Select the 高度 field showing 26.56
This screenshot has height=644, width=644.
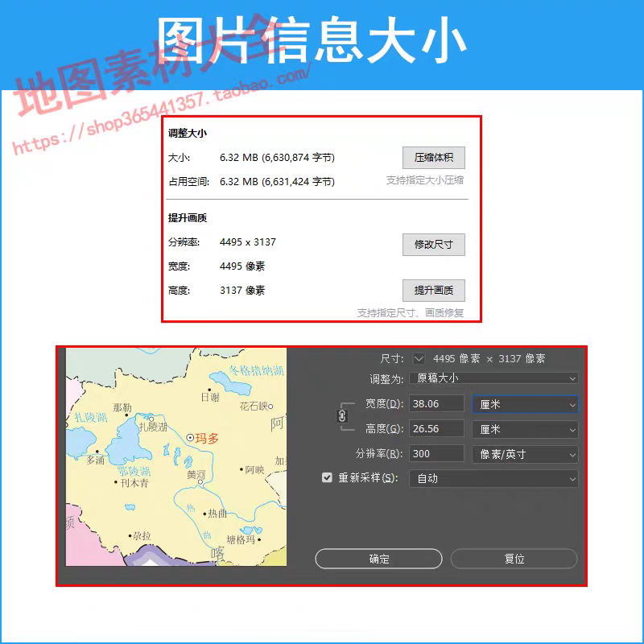(436, 429)
